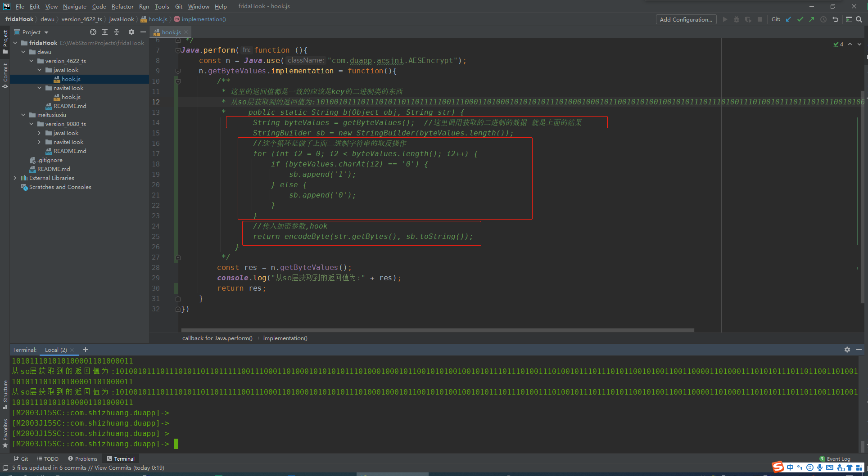The image size is (868, 476).
Task: Open the Refactor menu
Action: click(x=122, y=6)
